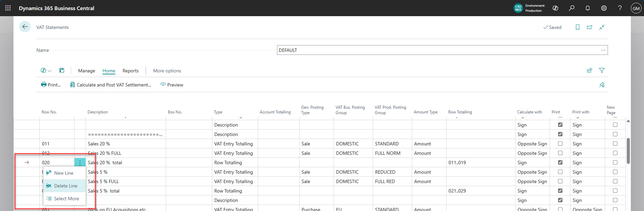The height and width of the screenshot is (211, 644).
Task: Open Type cell of Sales 20 % row
Action: (235, 144)
